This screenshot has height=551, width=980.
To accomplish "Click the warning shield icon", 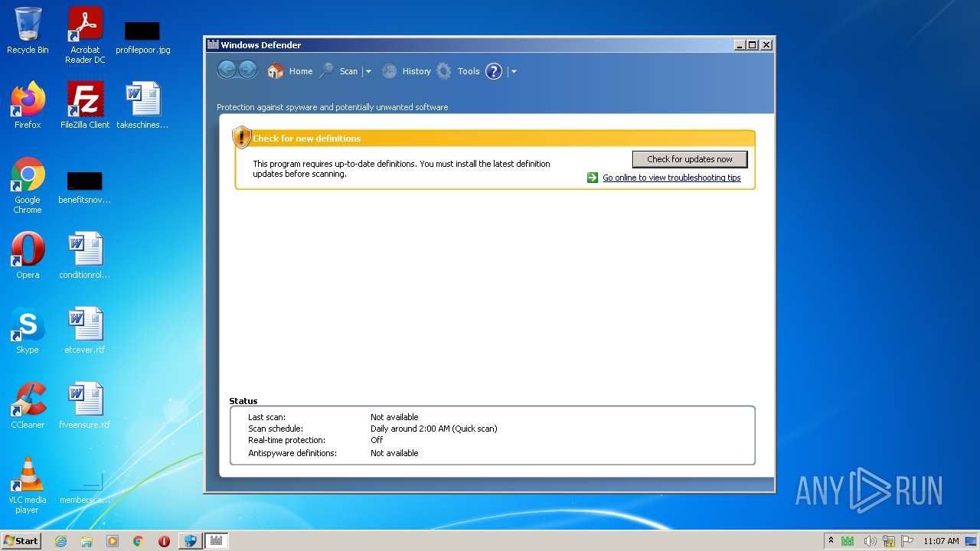I will click(241, 137).
